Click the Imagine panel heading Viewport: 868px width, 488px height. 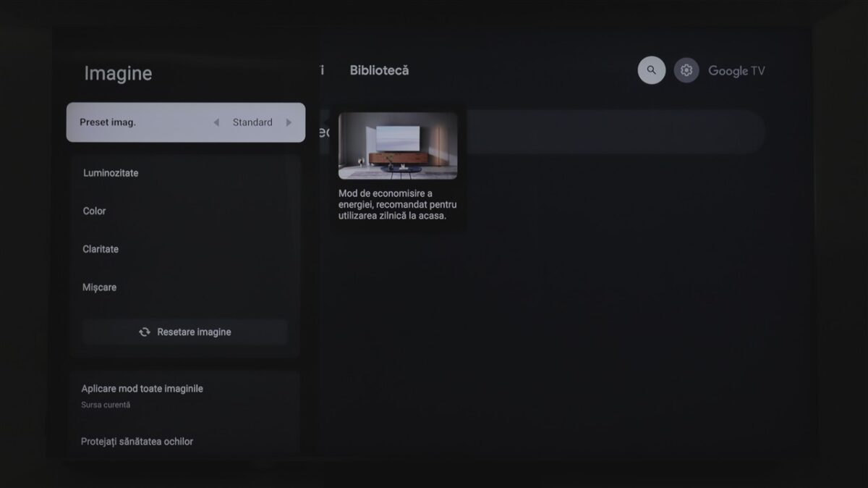tap(118, 73)
